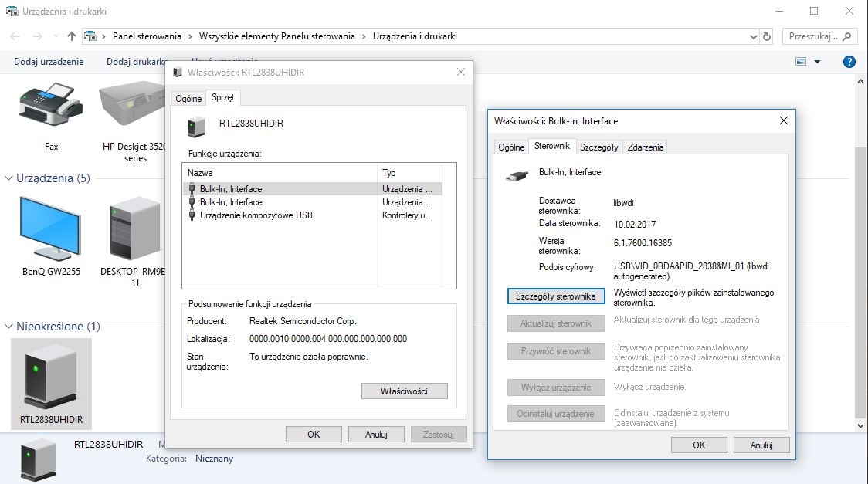The width and height of the screenshot is (868, 484).
Task: Click Dodaj drukarkę in toolbar
Action: click(137, 62)
